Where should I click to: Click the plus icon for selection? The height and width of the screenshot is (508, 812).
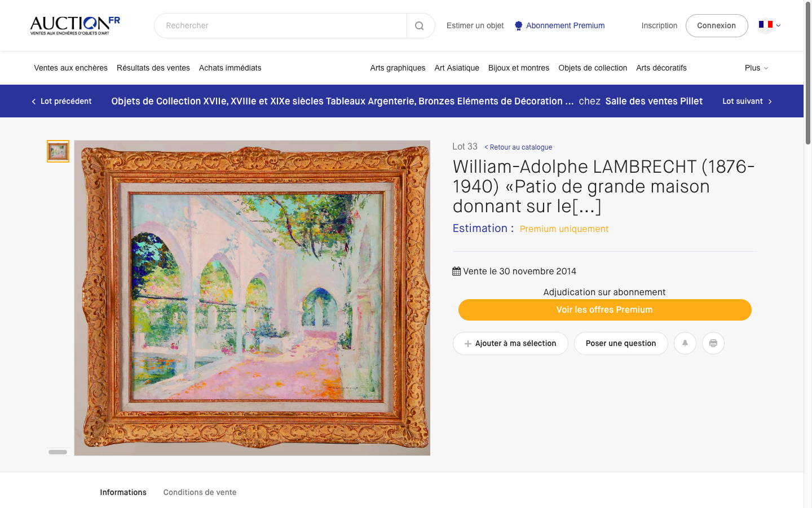468,344
